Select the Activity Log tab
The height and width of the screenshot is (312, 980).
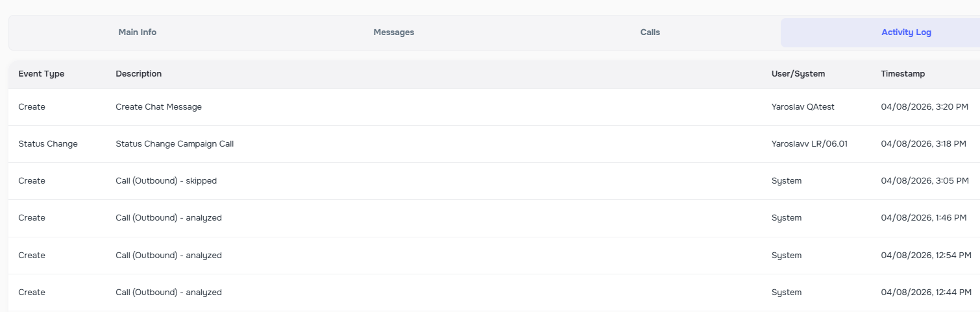click(x=906, y=32)
